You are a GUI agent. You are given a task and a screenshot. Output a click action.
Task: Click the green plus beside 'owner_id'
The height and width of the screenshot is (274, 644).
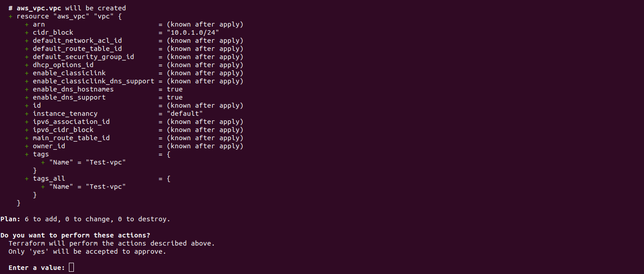click(27, 146)
